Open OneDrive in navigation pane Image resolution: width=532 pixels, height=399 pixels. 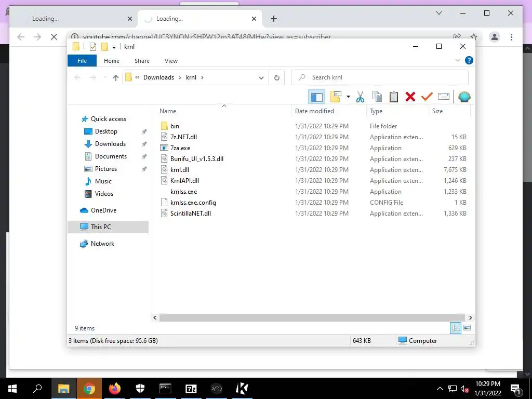(103, 210)
